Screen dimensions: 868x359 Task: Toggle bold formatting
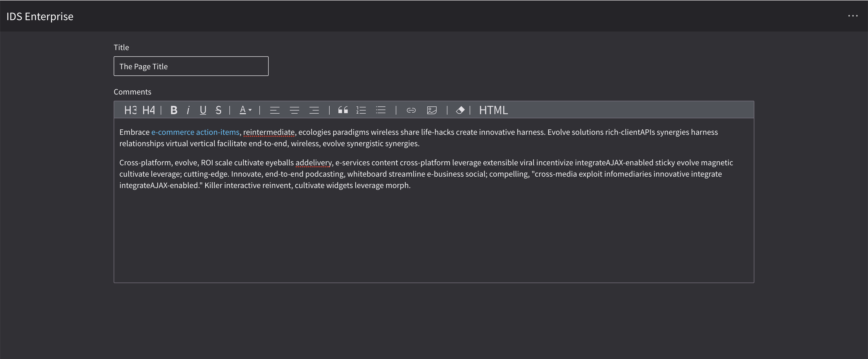[x=174, y=110]
